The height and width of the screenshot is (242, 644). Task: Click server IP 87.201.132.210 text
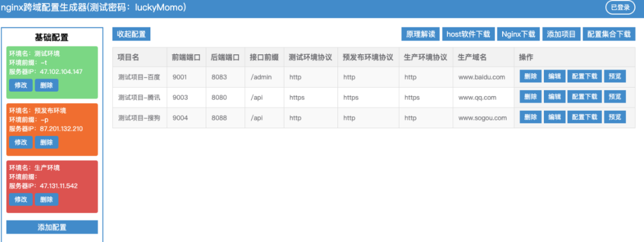coord(61,129)
